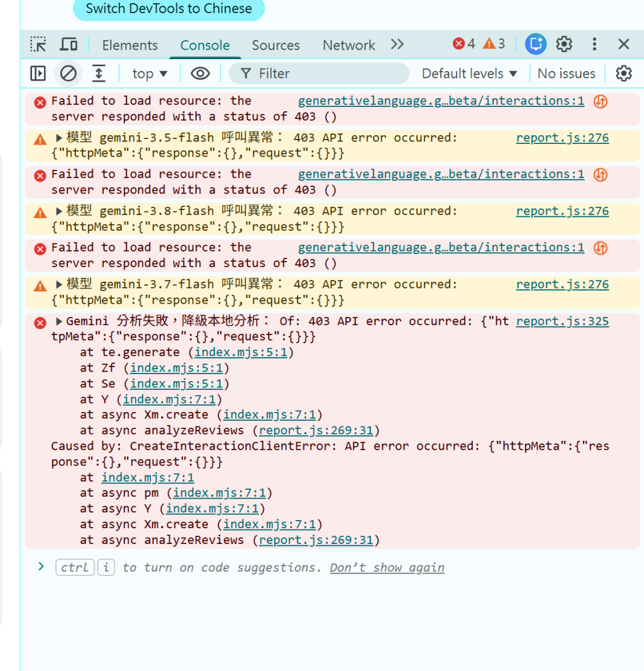
Task: Click the network icon on the third 403 error
Action: [601, 248]
